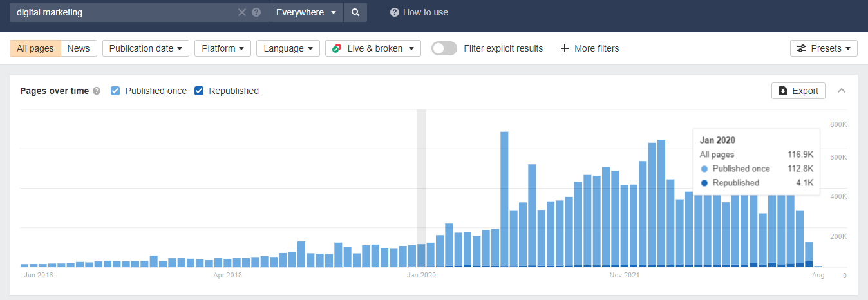This screenshot has height=300, width=868.
Task: Click the More filters button
Action: [589, 48]
